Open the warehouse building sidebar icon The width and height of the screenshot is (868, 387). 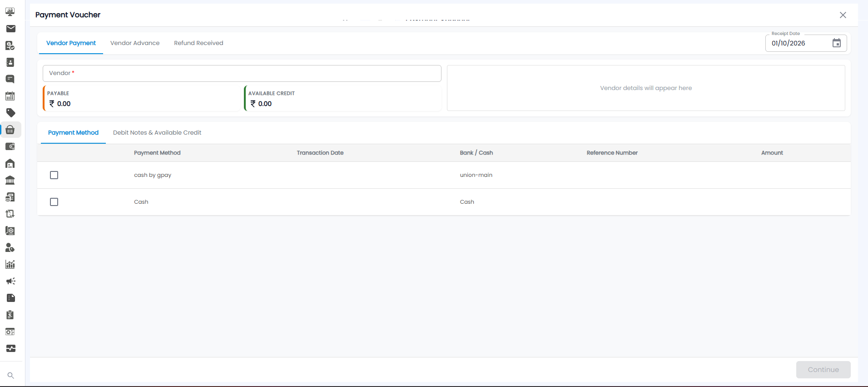tap(10, 163)
